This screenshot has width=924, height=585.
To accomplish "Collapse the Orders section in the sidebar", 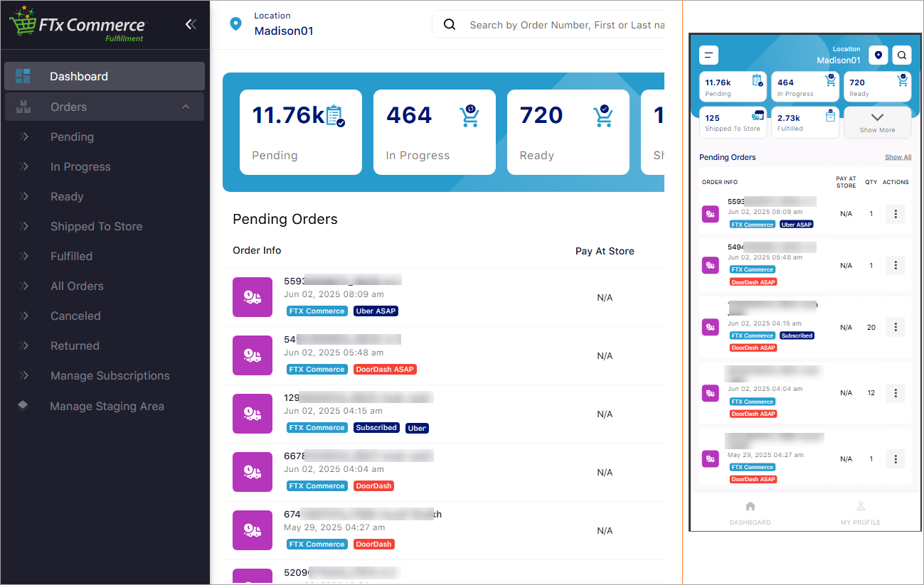I will tap(186, 107).
